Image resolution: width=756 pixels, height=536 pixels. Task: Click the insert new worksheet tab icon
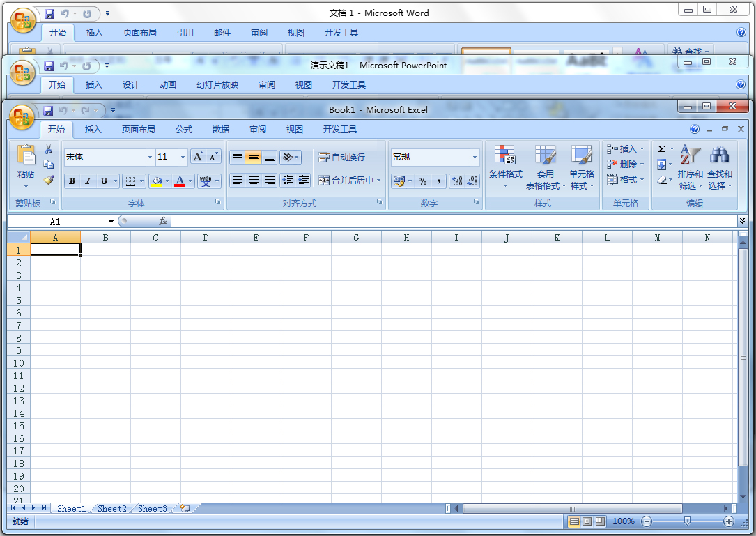tap(185, 508)
